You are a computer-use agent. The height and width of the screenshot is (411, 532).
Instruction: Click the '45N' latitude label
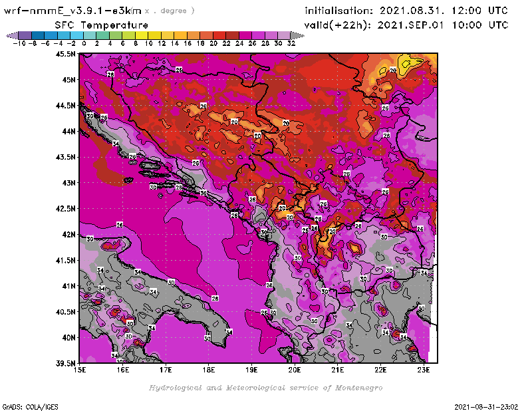tap(69, 80)
